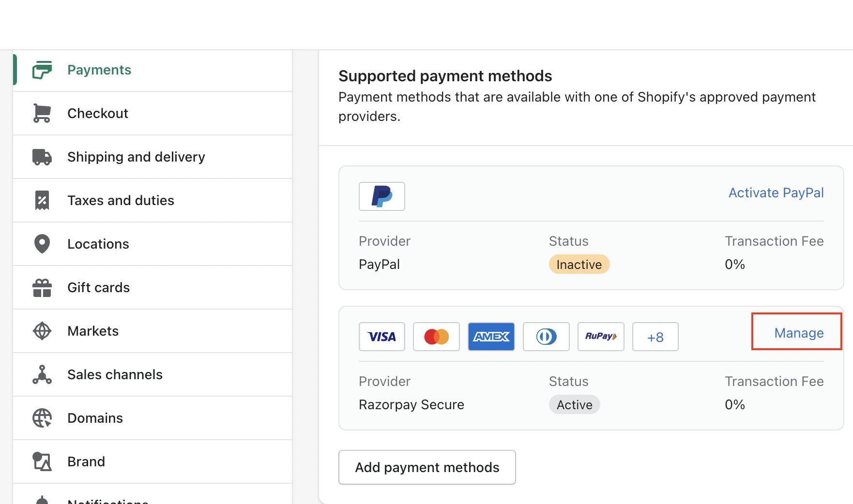
Task: Click the Locations pin icon
Action: (x=42, y=244)
